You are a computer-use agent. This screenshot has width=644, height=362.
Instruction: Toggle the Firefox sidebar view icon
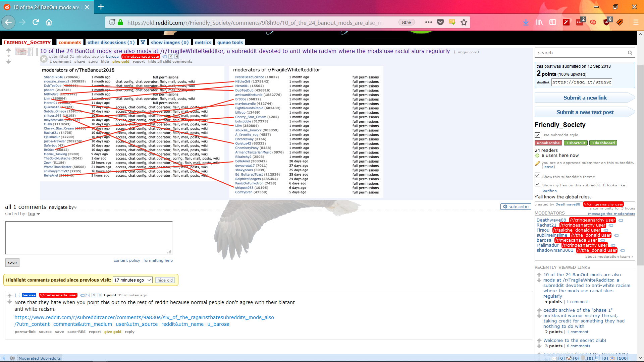tap(553, 22)
